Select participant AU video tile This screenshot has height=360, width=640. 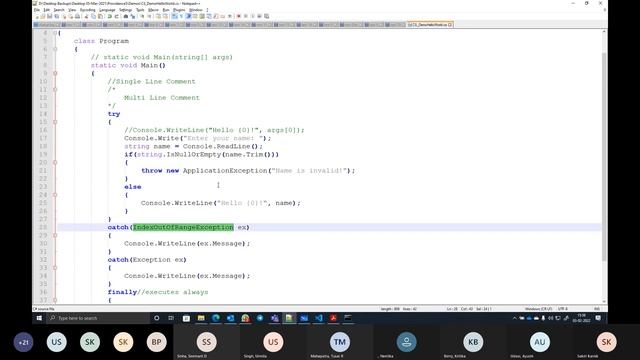[x=540, y=342]
